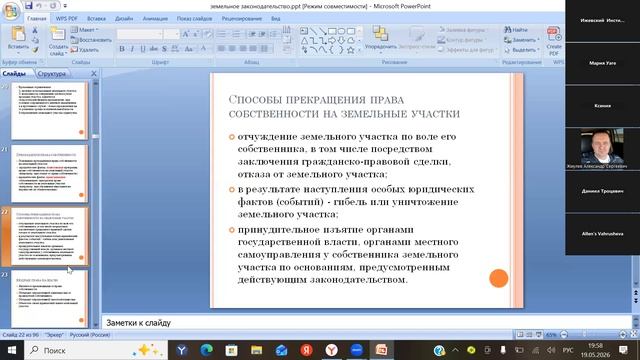Open the font name combo box
The height and width of the screenshot is (360, 640).
point(140,34)
